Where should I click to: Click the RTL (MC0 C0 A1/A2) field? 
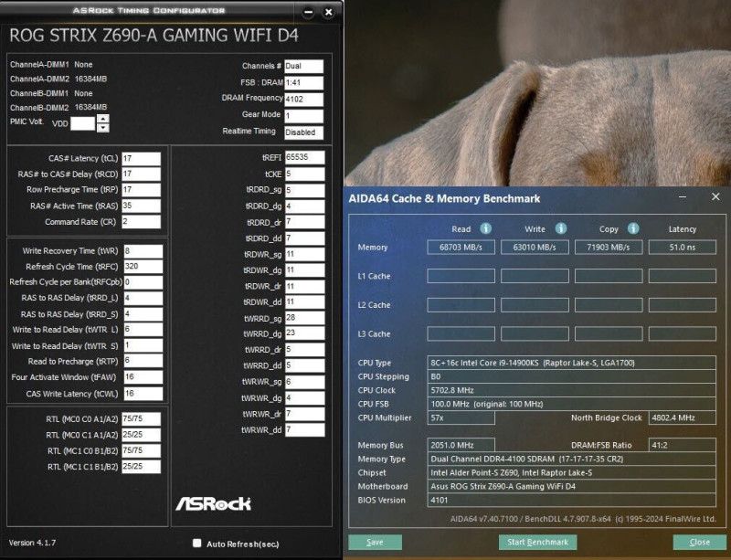coord(142,419)
